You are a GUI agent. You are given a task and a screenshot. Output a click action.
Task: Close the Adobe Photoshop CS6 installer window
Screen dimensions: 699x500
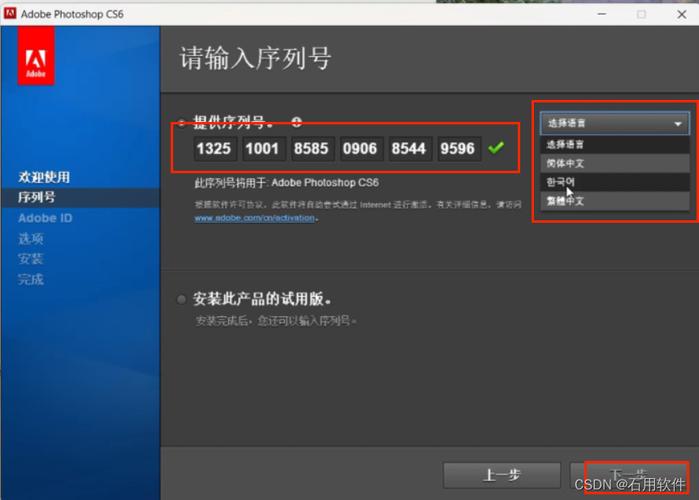click(x=682, y=14)
